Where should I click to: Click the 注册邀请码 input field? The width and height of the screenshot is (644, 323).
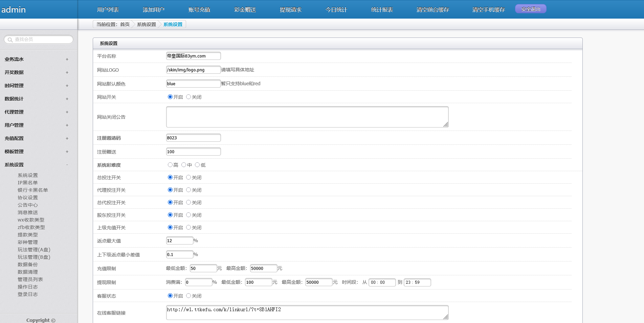click(193, 138)
